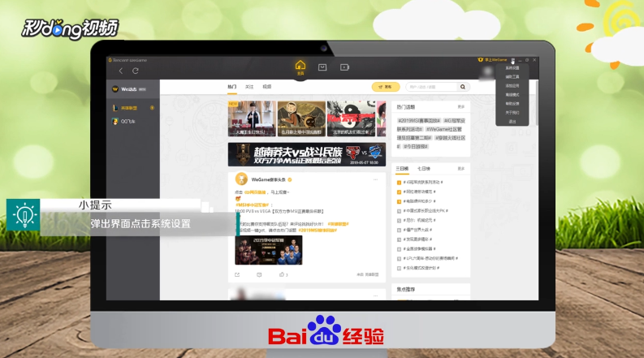Click the comment icon under the post
This screenshot has width=644, height=358.
pyautogui.click(x=259, y=274)
